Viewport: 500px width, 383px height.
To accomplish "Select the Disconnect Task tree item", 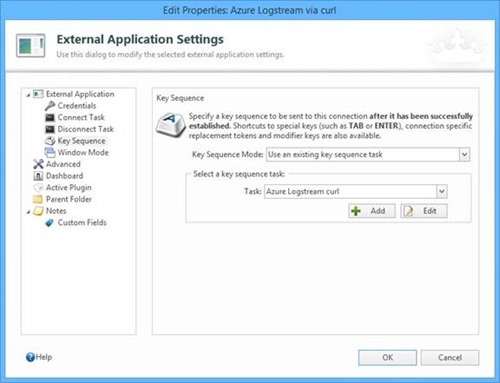I will tap(85, 129).
